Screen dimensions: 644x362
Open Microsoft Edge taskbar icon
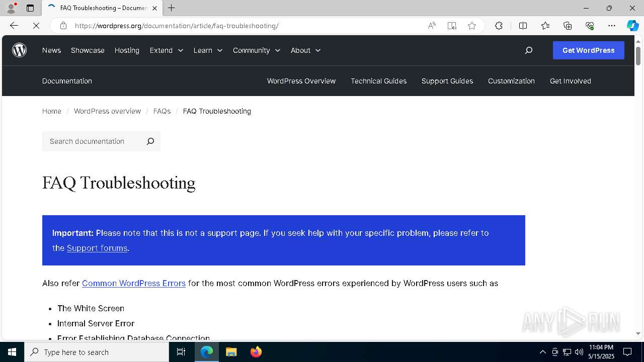pyautogui.click(x=207, y=352)
